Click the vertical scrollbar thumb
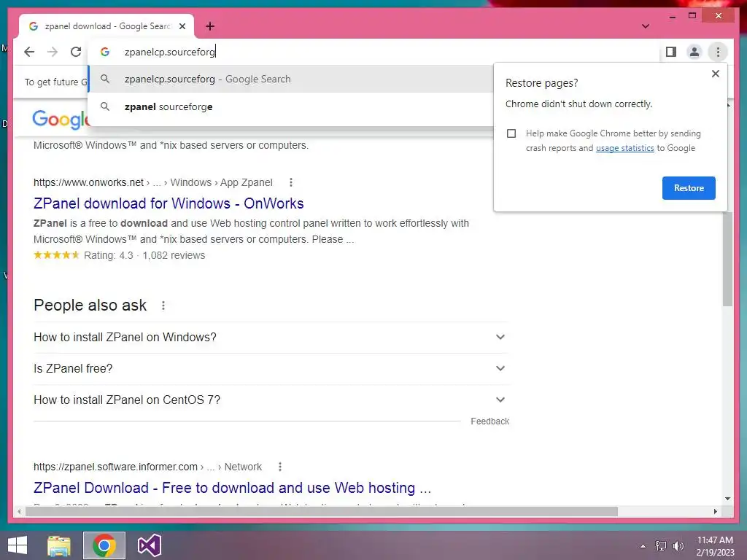The height and width of the screenshot is (560, 747). pos(727,257)
